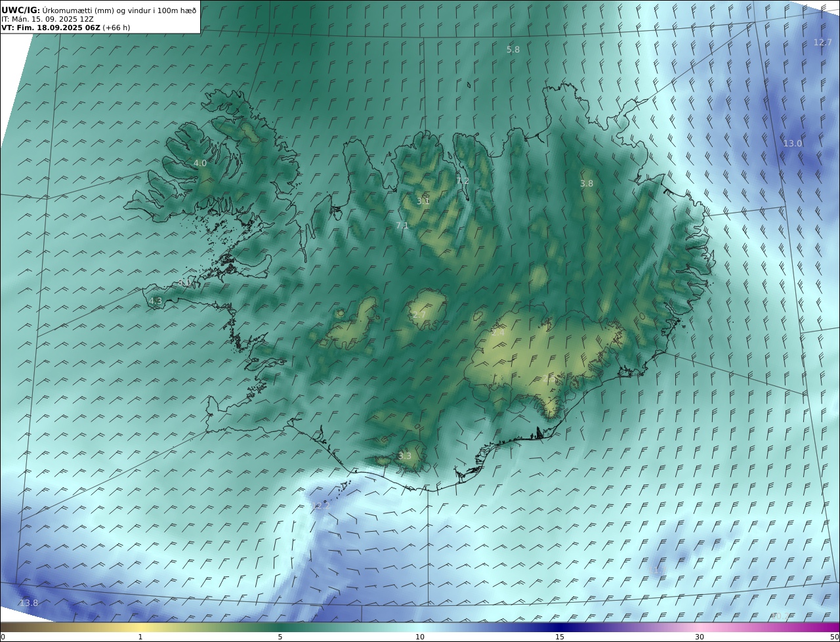Viewport: 840px width, 642px height.
Task: Click the 7.2 value on the map
Action: pyautogui.click(x=463, y=181)
